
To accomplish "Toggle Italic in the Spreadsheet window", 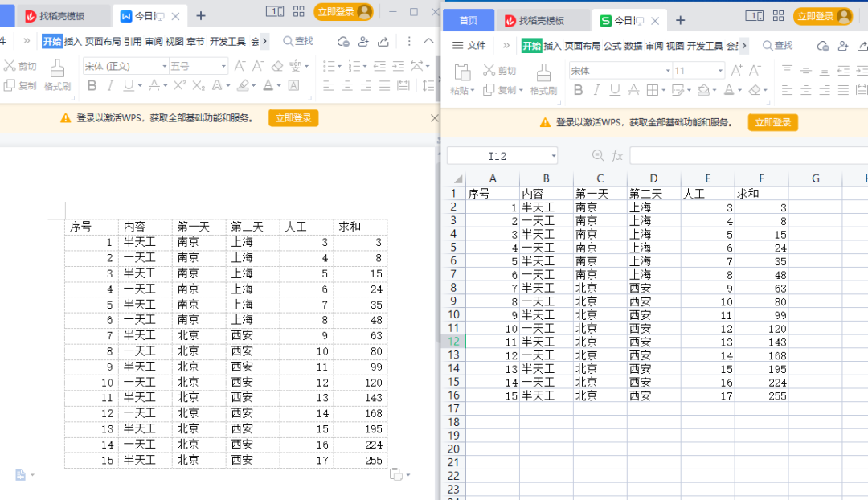I will point(596,90).
